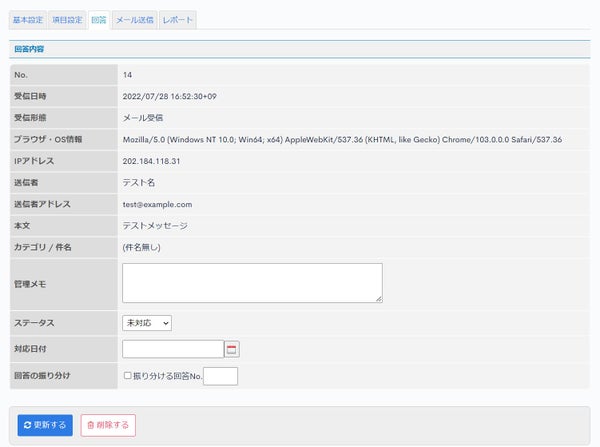Open the レポート tab
The image size is (600, 447).
pyautogui.click(x=178, y=20)
